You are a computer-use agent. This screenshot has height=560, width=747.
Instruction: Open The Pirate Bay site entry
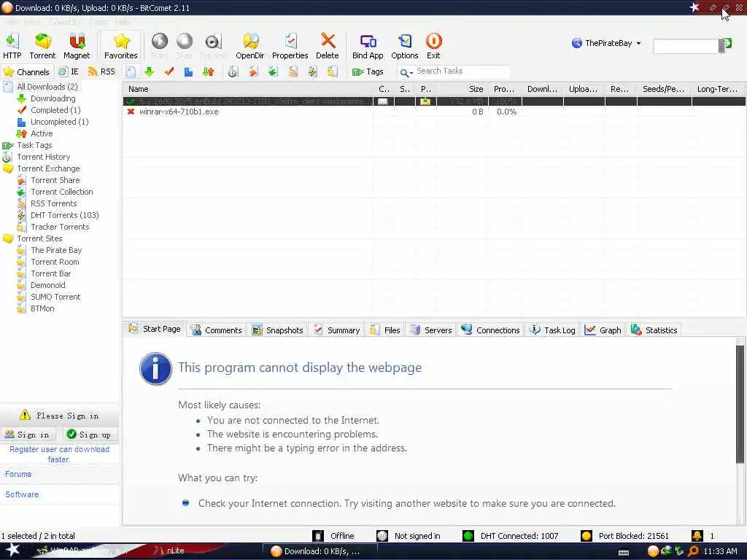click(x=56, y=251)
